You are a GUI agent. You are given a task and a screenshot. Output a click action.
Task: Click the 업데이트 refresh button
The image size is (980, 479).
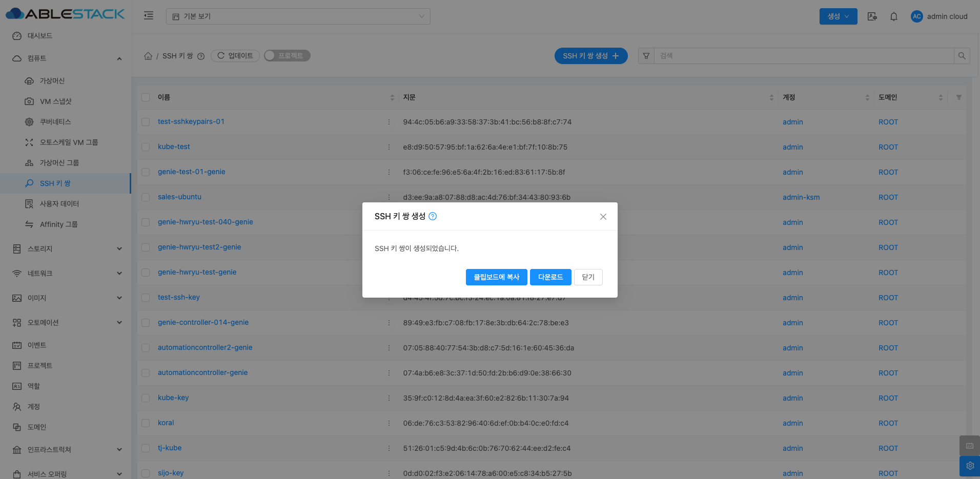click(x=235, y=56)
